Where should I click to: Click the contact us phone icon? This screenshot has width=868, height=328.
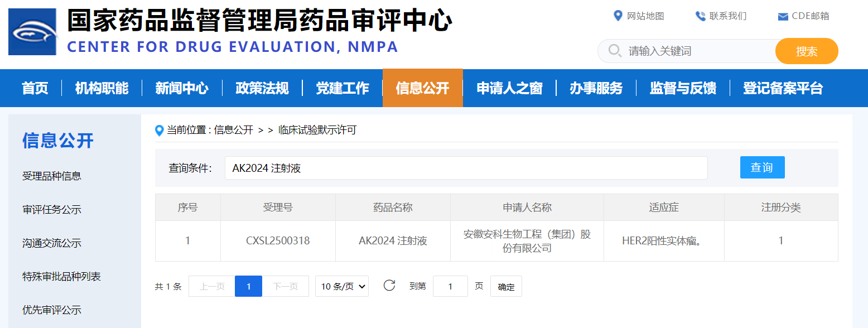[700, 16]
